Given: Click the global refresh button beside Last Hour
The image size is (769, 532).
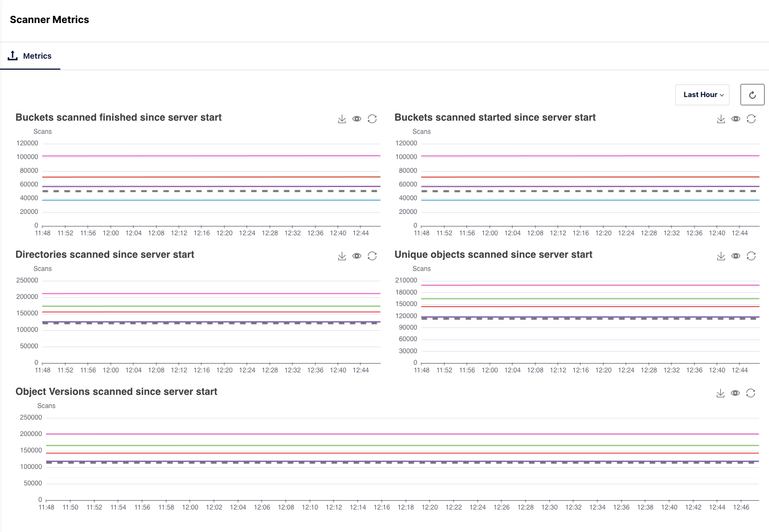Looking at the screenshot, I should 752,95.
